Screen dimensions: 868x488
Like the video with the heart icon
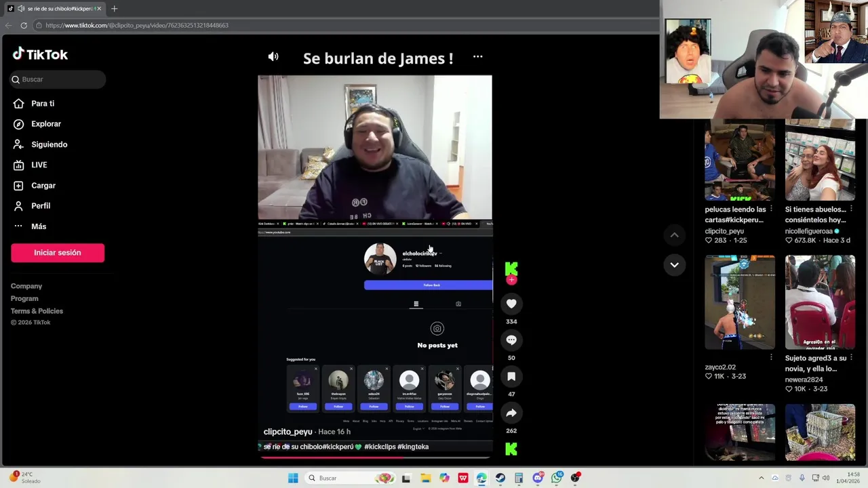click(511, 304)
